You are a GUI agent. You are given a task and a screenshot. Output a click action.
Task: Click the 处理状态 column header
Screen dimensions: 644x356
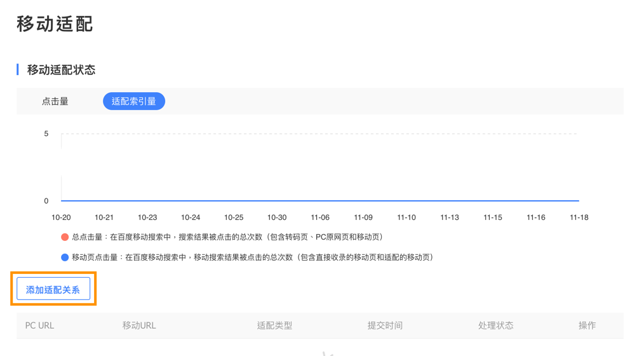click(x=495, y=325)
